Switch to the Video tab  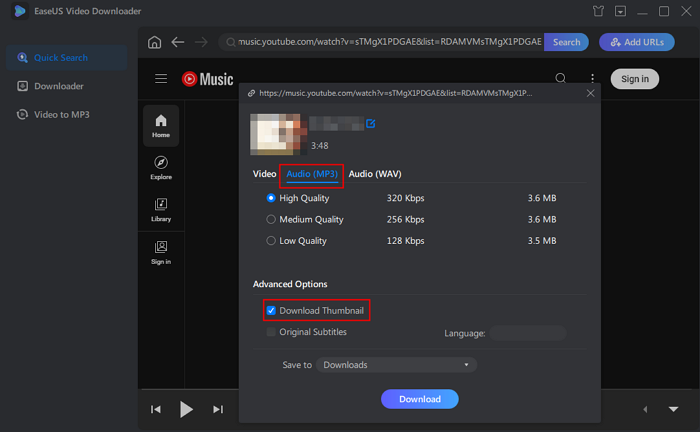[x=264, y=174]
